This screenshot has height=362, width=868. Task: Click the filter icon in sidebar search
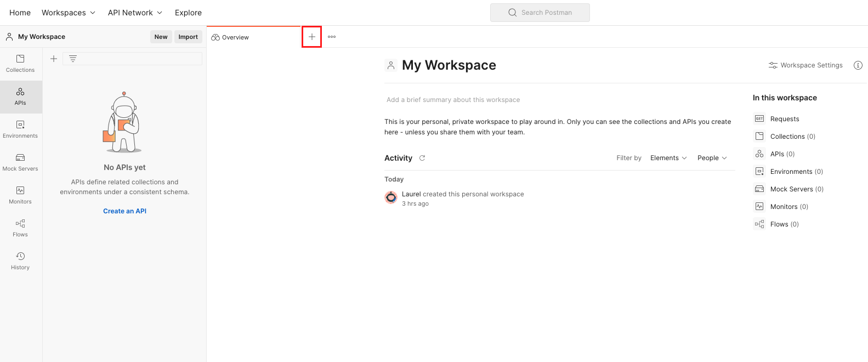click(73, 59)
